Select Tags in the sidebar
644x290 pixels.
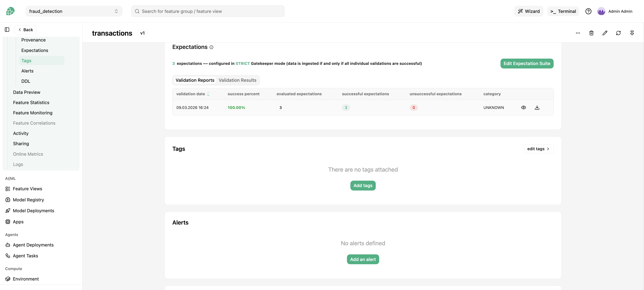click(41, 61)
